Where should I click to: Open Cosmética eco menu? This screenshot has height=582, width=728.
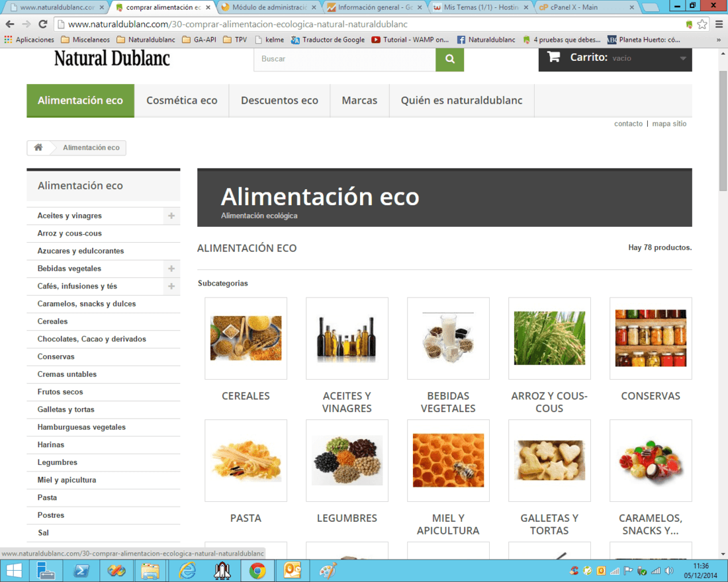click(x=182, y=101)
